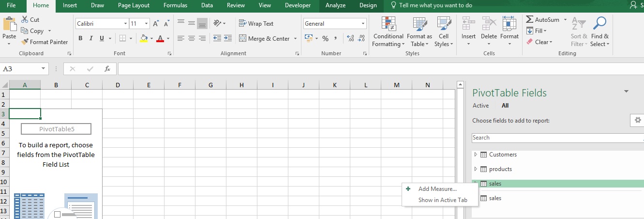Apply the red Font Color
Viewport: 644px width, 219px height.
click(160, 39)
